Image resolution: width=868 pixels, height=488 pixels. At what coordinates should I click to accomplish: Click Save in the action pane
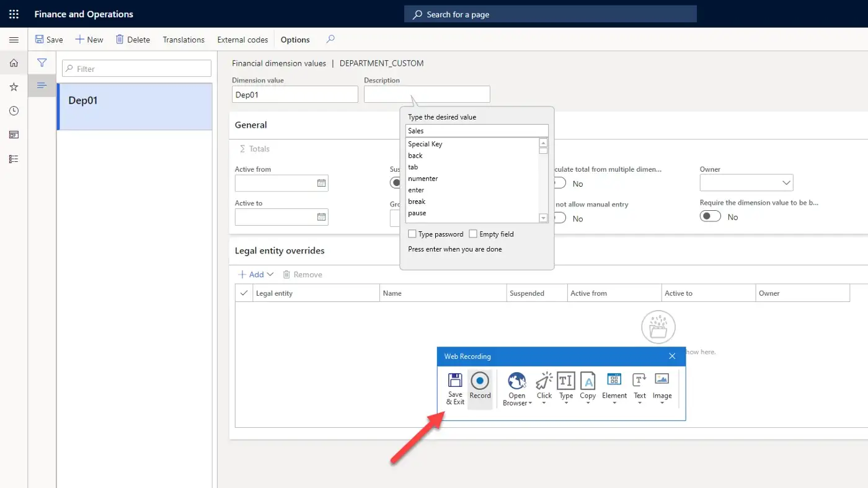click(x=49, y=40)
